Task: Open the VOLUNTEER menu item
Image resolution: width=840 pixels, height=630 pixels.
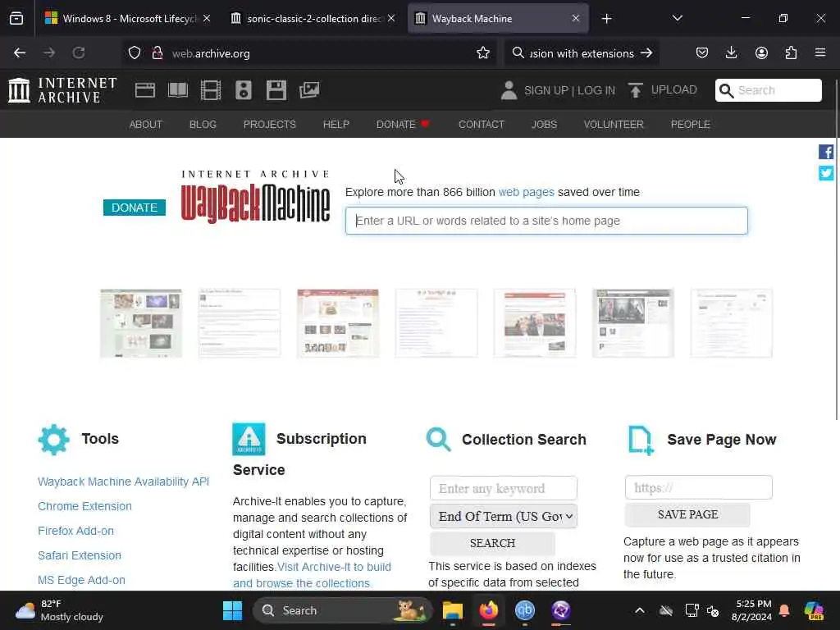Action: tap(614, 125)
